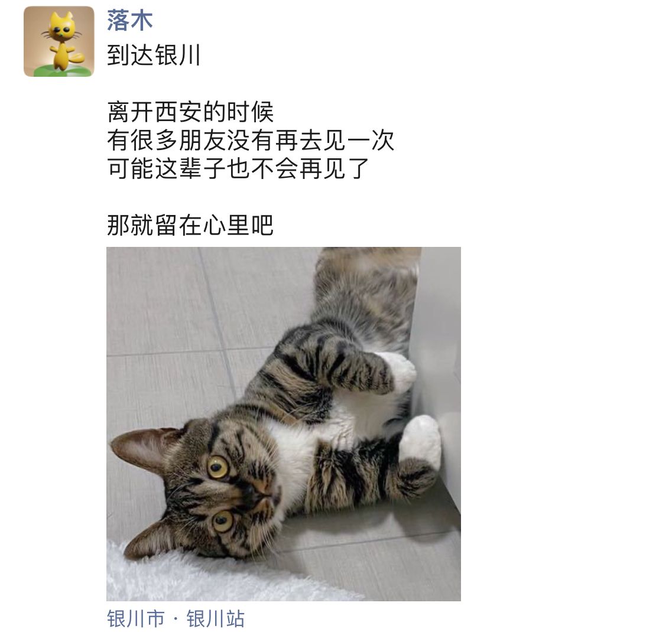
Task: Click the 银川站 part of the location tag
Action: coord(216,619)
